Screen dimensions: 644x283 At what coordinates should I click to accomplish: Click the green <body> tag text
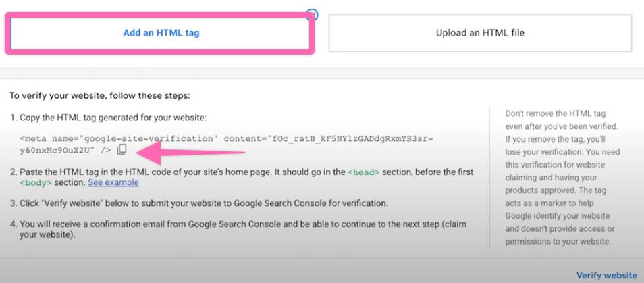[34, 183]
